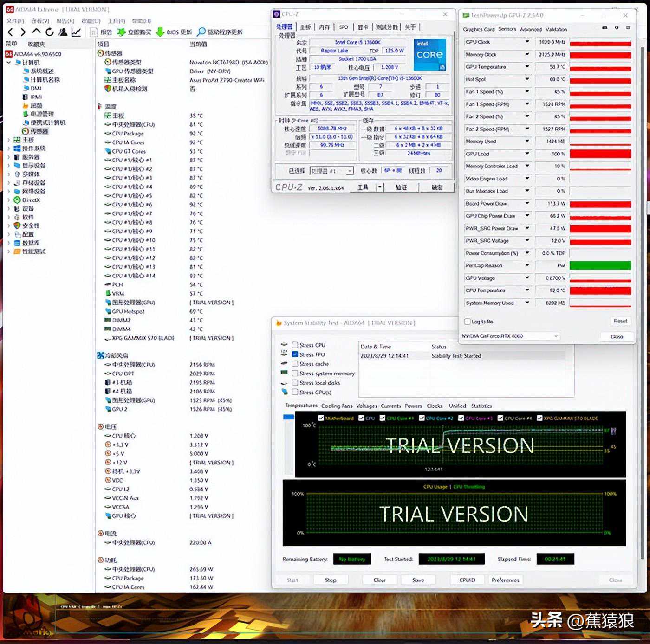Open the Sensors tab in GPU-Z

point(507,29)
